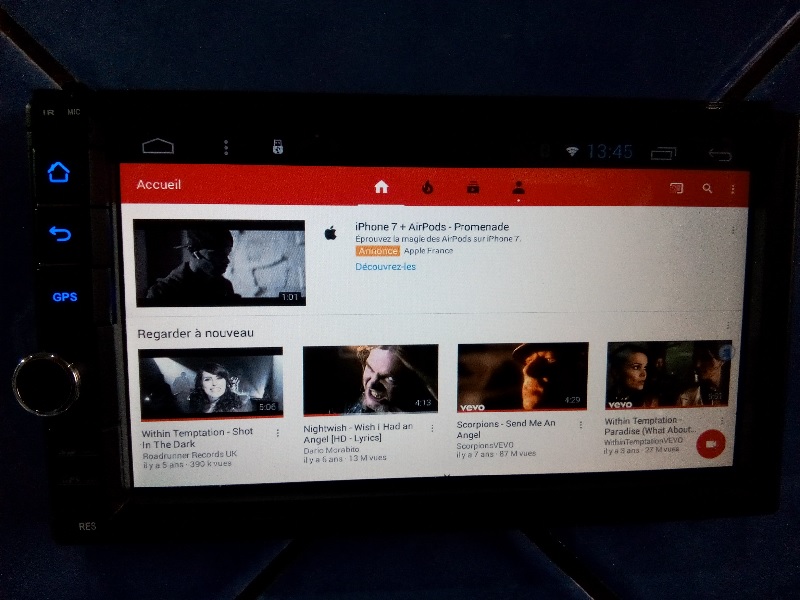Image resolution: width=800 pixels, height=600 pixels.
Task: Open Within Temptation - Paradise title
Action: [651, 426]
